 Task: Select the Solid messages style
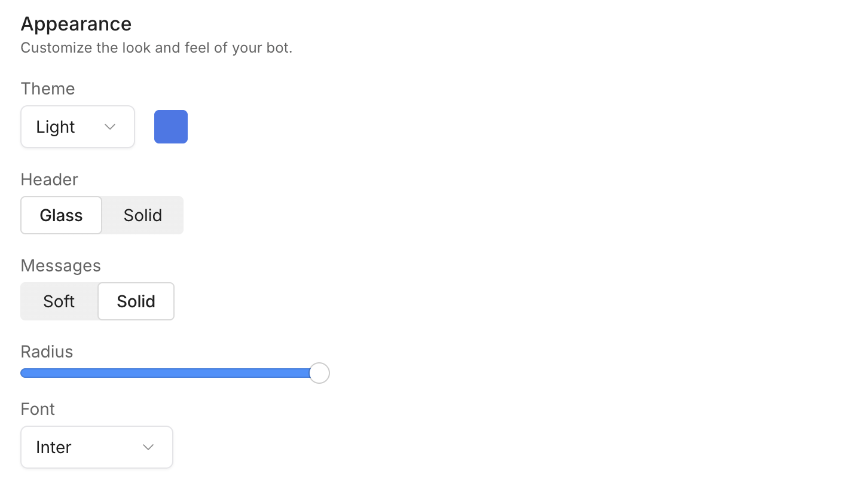click(x=136, y=301)
